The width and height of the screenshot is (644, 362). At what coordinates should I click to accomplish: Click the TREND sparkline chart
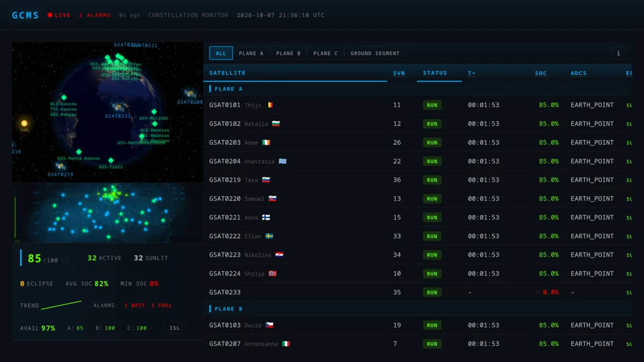[x=61, y=305]
